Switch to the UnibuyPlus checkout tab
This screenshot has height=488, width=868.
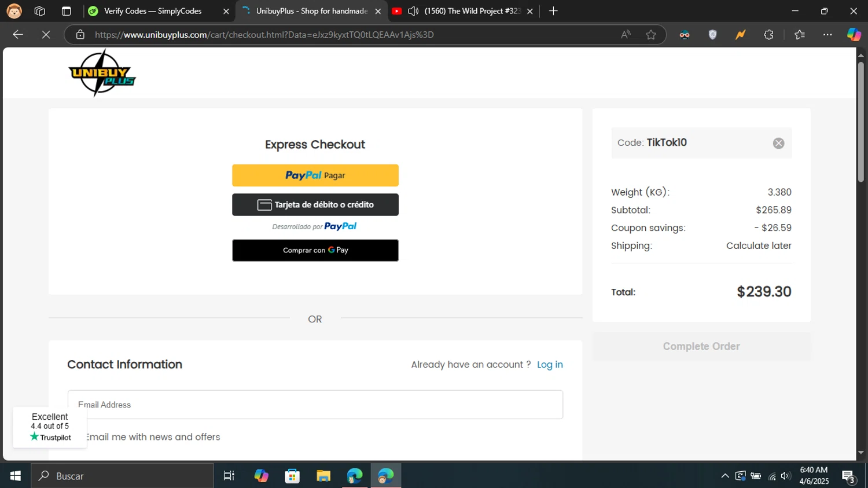tap(311, 11)
